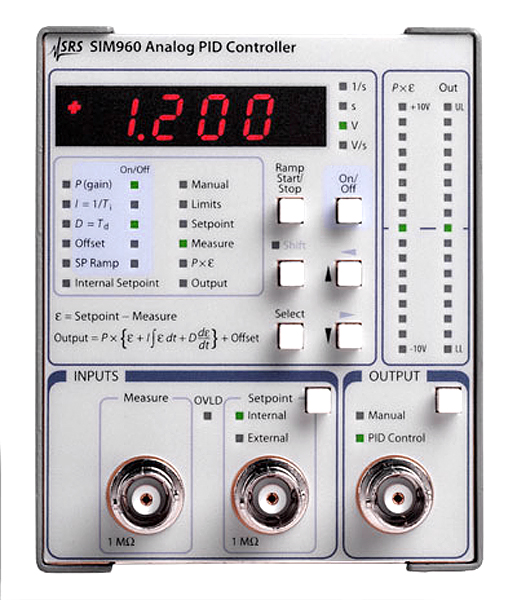
Task: Tap the LL LED on the Out bar
Action: (448, 349)
